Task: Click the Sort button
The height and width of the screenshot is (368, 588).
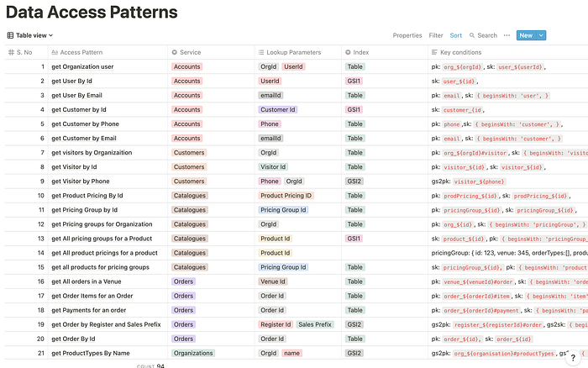Action: pos(455,35)
